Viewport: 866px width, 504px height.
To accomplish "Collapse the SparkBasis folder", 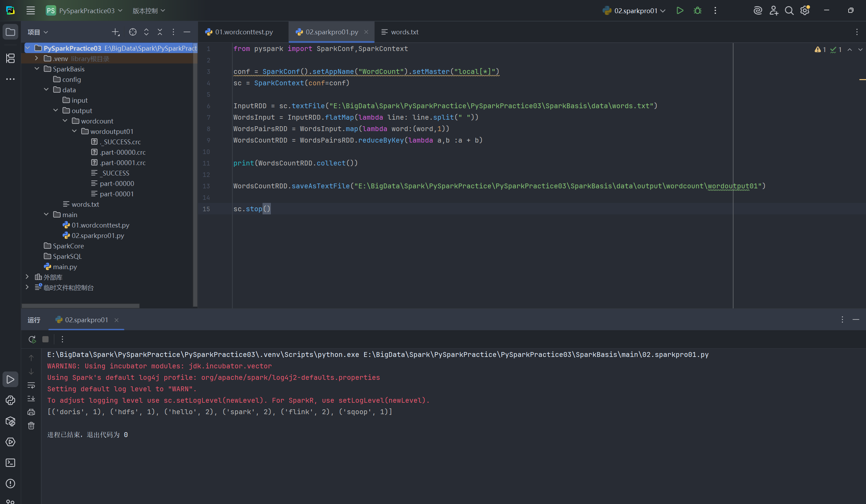I will (x=37, y=69).
